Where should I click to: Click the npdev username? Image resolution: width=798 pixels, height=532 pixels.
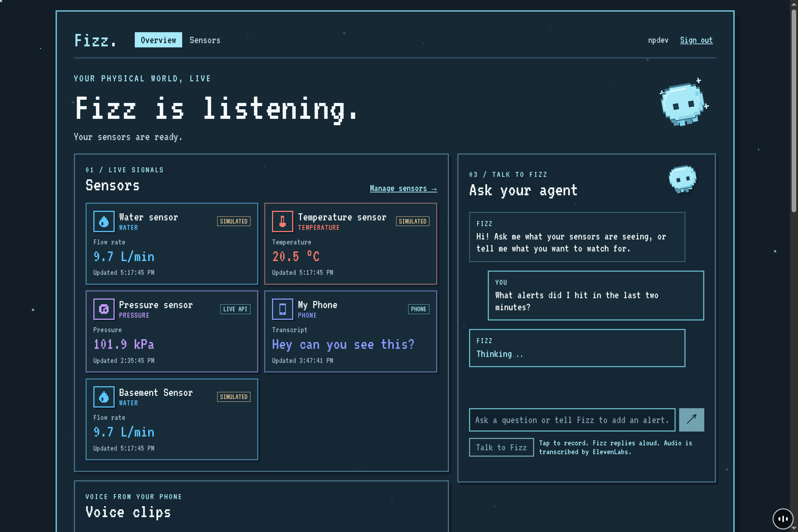coord(658,40)
